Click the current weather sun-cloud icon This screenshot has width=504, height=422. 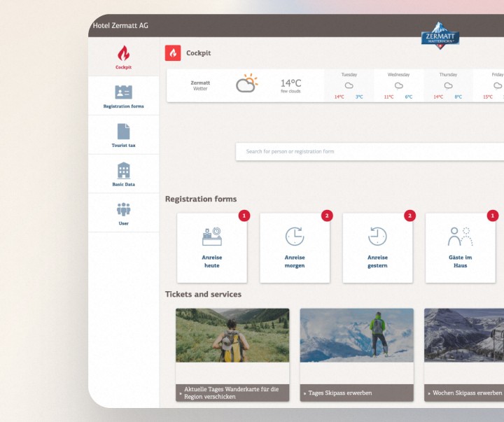click(246, 83)
